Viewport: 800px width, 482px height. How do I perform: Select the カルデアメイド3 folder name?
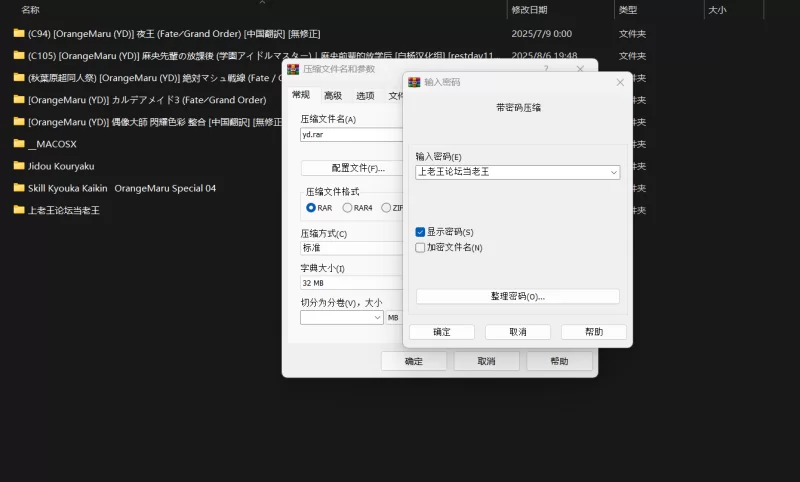pos(147,100)
